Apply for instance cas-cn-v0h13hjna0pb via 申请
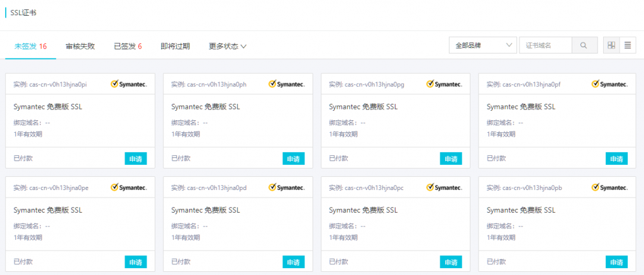The height and width of the screenshot is (275, 644). [616, 262]
